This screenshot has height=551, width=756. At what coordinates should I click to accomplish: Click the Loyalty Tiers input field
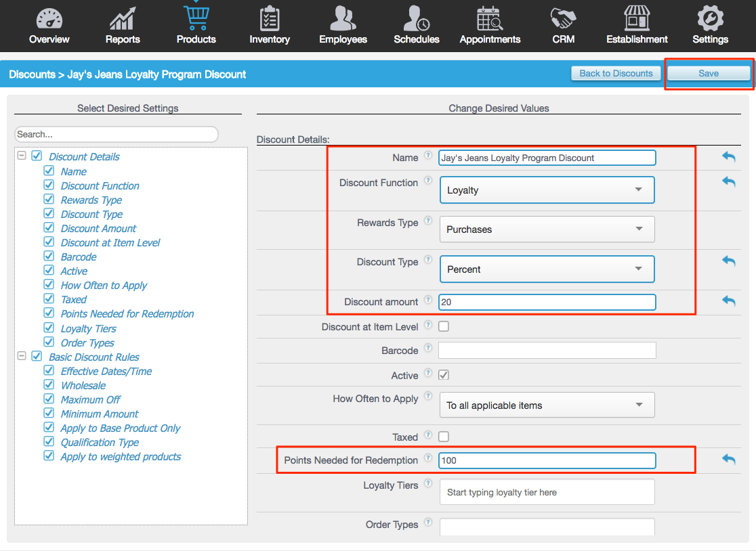547,492
